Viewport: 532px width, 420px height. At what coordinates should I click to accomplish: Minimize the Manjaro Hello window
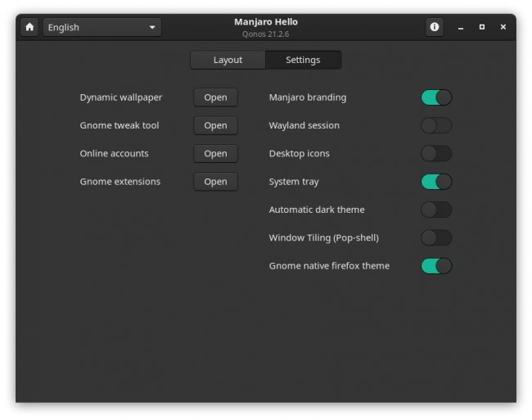point(461,27)
